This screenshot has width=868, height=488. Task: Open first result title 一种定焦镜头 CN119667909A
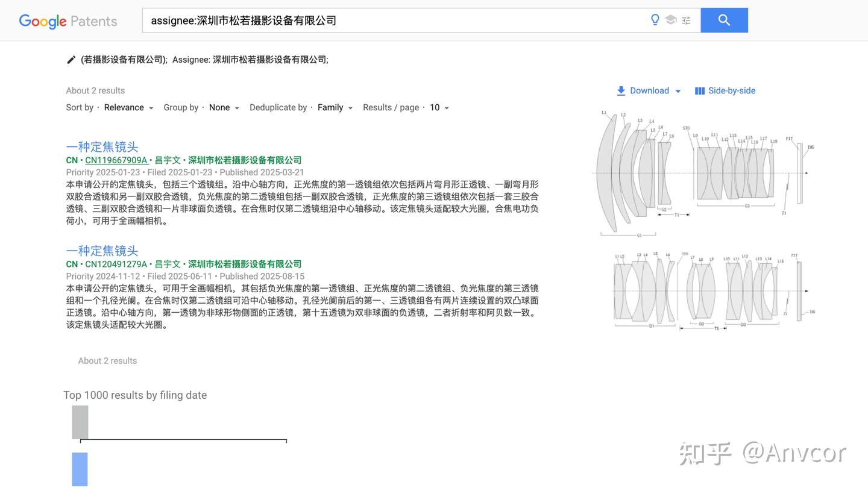pos(102,146)
